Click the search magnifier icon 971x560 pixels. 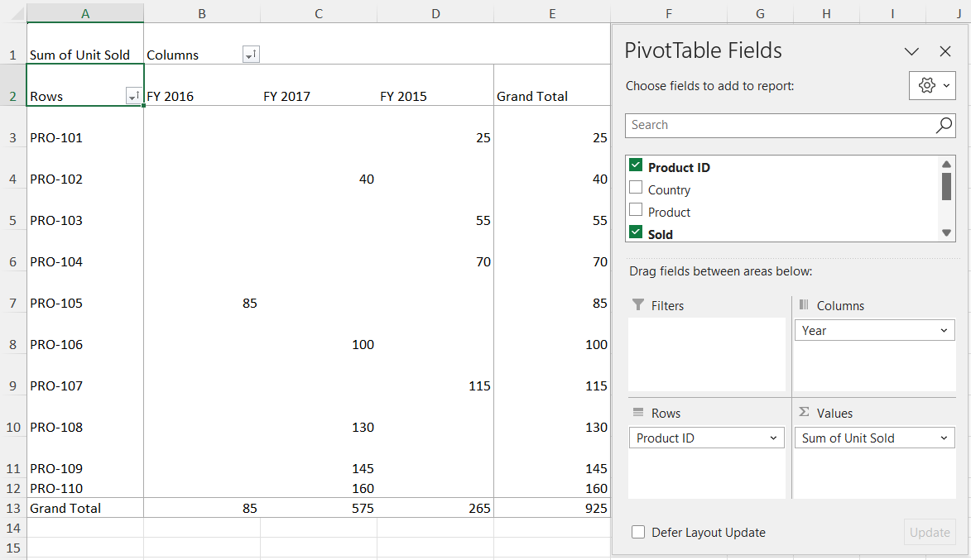(x=943, y=125)
